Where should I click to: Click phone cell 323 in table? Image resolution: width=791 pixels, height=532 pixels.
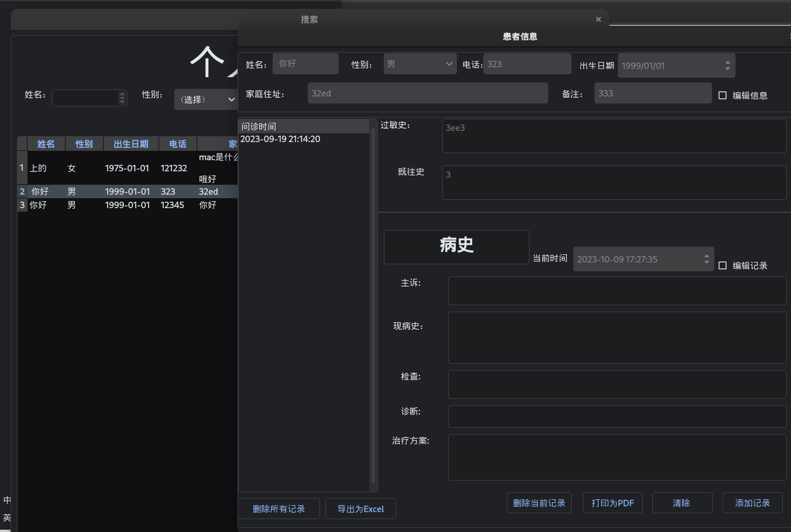click(178, 192)
